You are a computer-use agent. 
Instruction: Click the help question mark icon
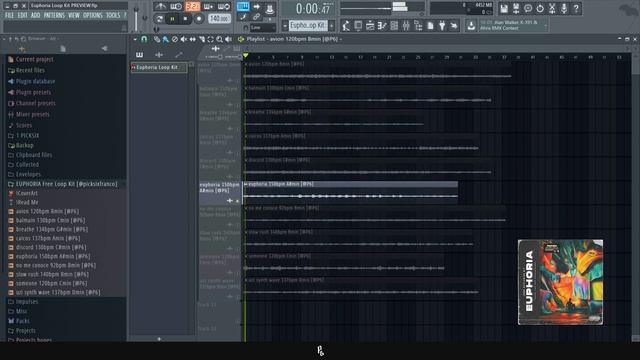576,8
